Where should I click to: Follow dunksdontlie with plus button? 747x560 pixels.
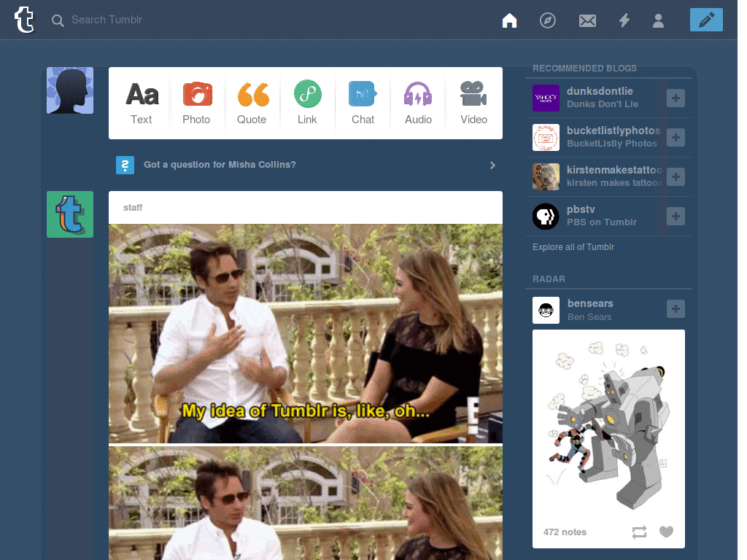coord(676,98)
